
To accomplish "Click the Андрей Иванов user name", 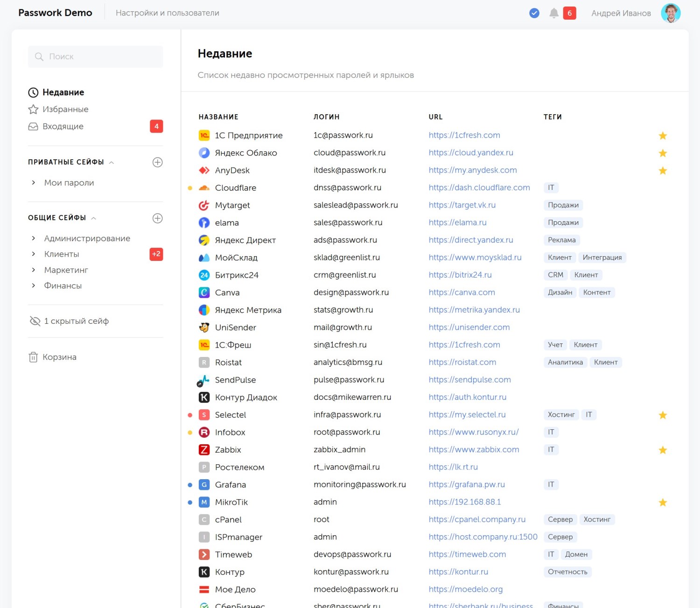I will pos(621,13).
